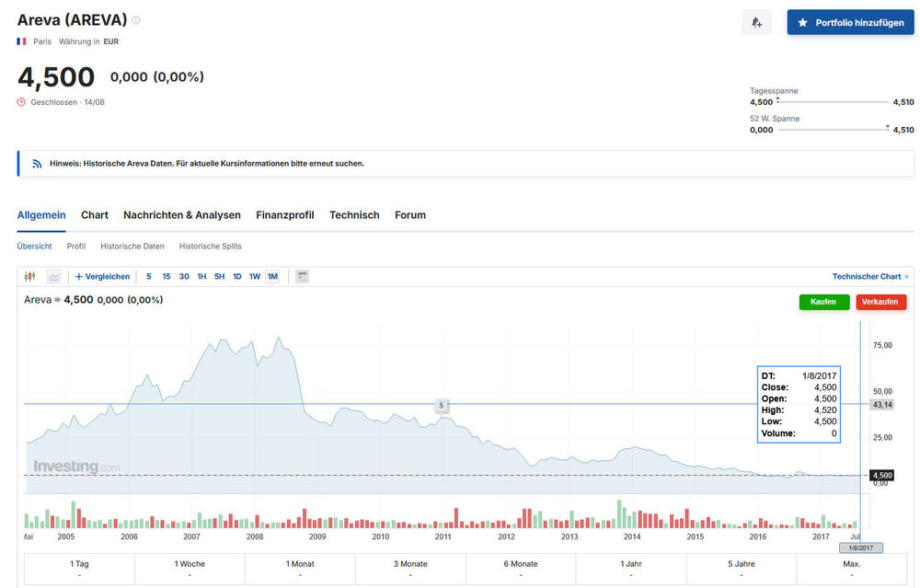
Task: Select the Max. range
Action: click(851, 568)
